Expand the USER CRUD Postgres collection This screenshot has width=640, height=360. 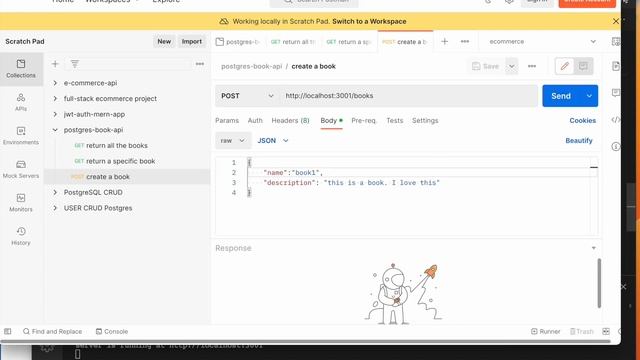click(x=55, y=208)
